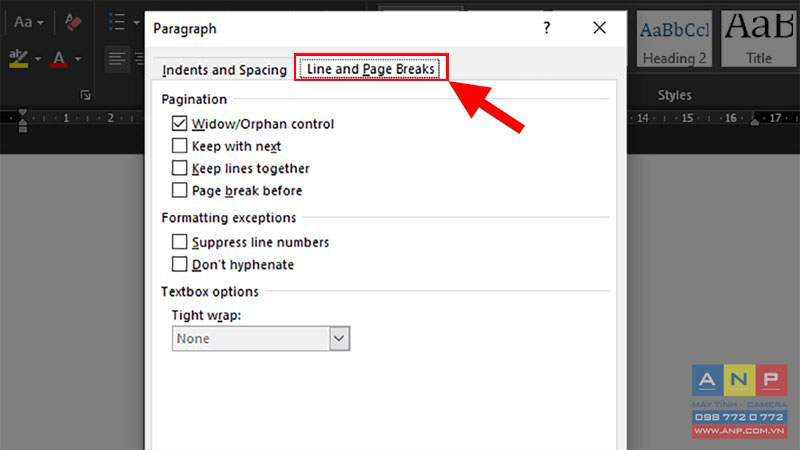Apply the Title style

[x=759, y=39]
